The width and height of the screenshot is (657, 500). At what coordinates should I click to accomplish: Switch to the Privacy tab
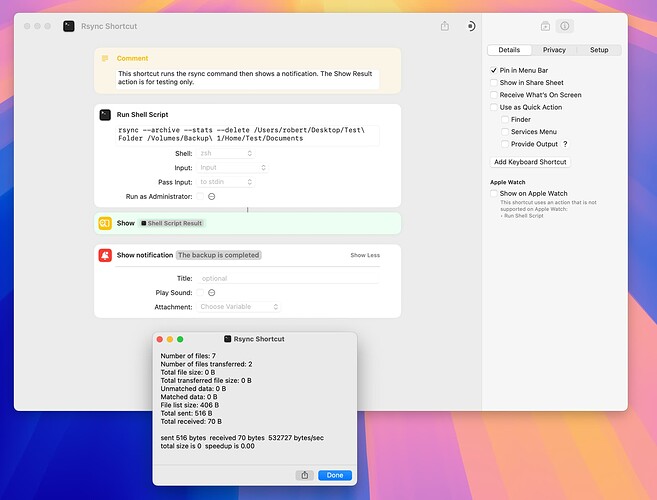[x=554, y=50]
